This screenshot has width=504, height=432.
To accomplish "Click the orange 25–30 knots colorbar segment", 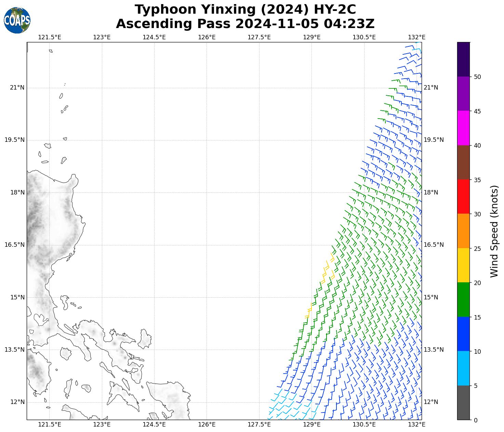I will click(x=463, y=231).
